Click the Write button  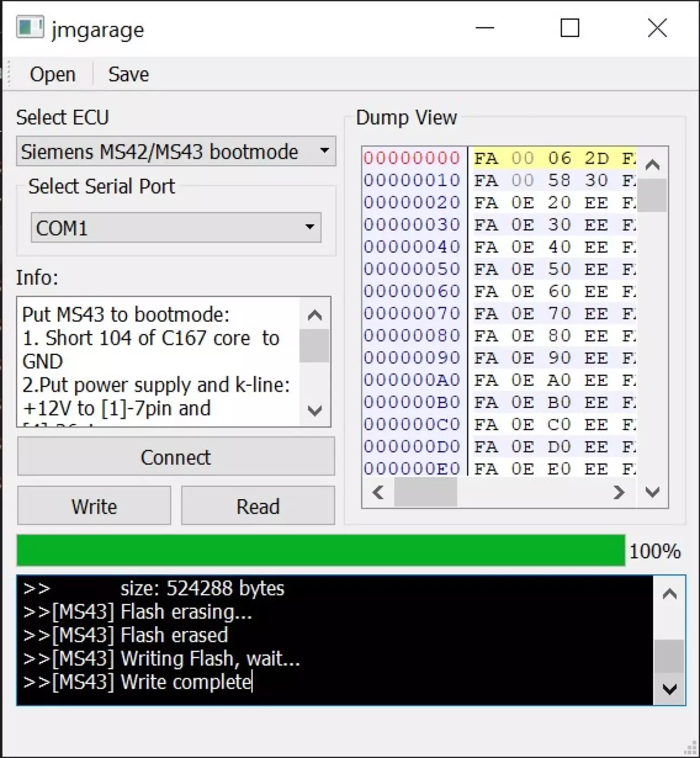(94, 506)
